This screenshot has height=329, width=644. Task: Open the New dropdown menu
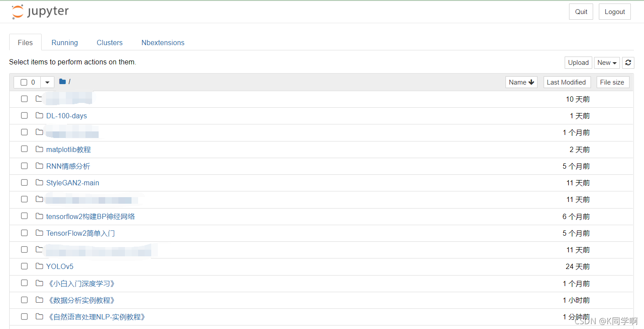coord(607,63)
